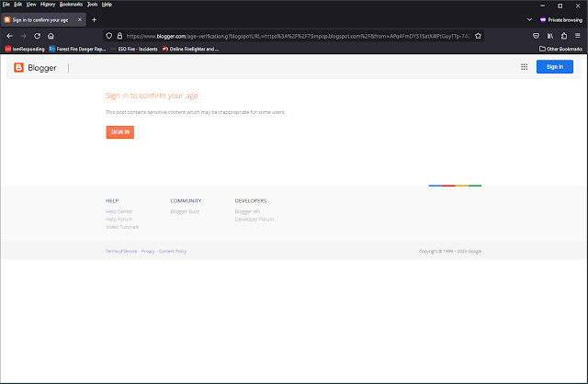This screenshot has height=384, width=588.
Task: Open the Privacy footer link
Action: click(148, 251)
